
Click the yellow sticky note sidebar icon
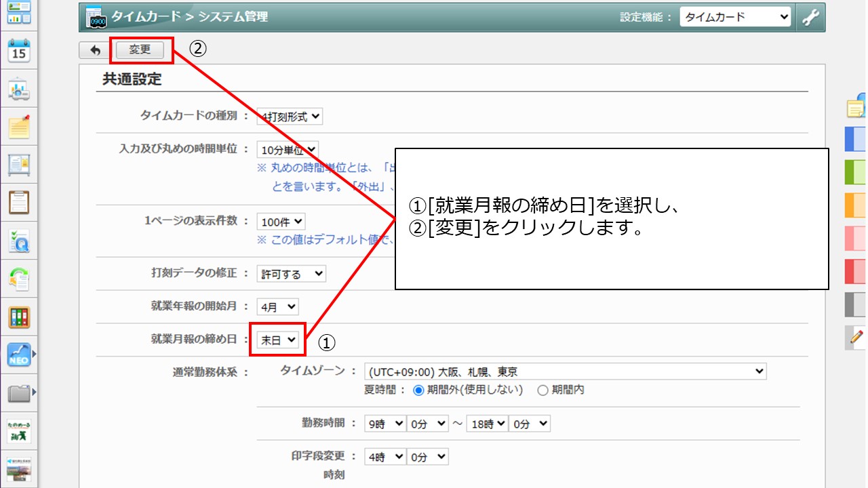coord(19,126)
